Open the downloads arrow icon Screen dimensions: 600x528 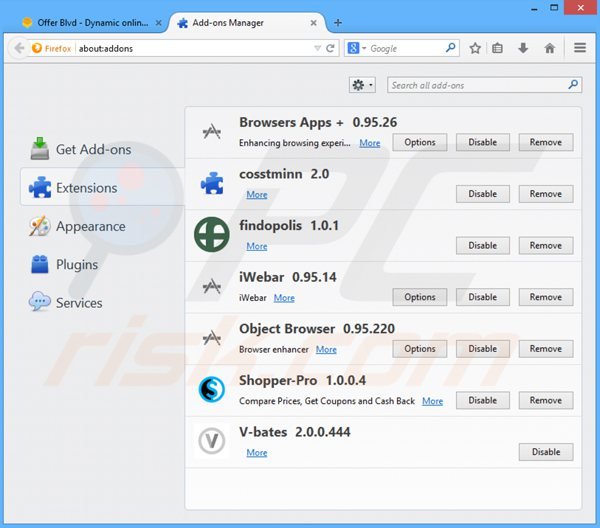point(523,48)
